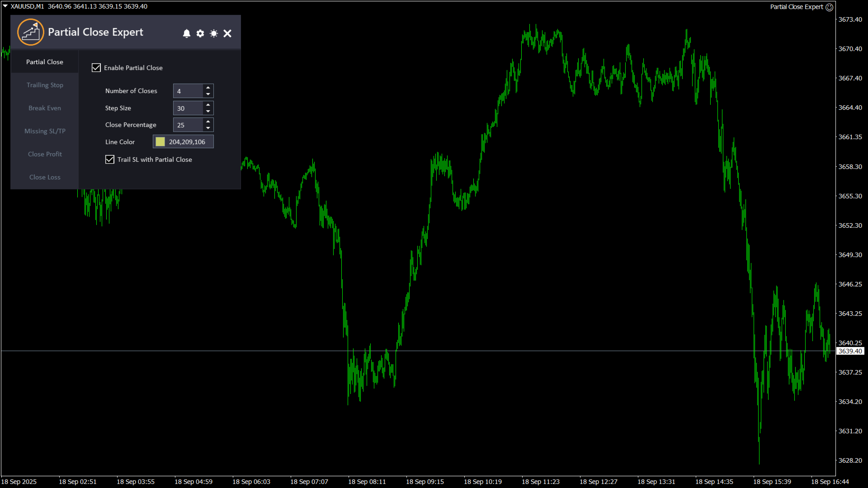This screenshot has height=488, width=868.
Task: Close the Partial Close Expert panel
Action: point(227,33)
